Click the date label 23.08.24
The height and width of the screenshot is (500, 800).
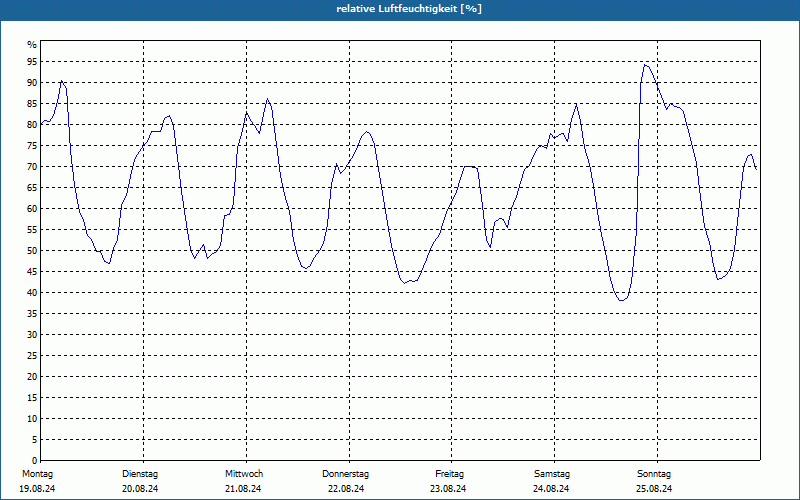tap(448, 489)
